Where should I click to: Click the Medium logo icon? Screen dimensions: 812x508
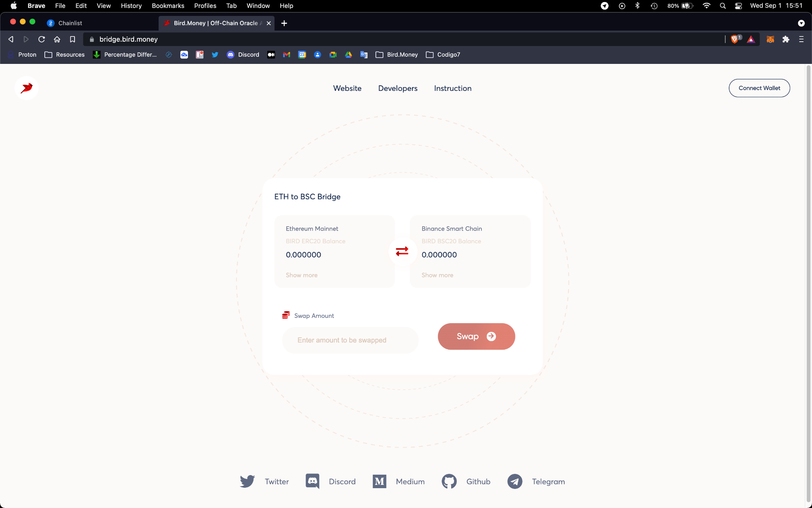pyautogui.click(x=379, y=481)
